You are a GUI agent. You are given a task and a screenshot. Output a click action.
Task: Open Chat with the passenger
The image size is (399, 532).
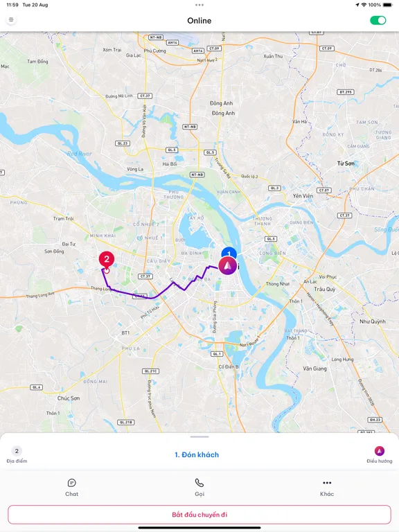coord(71,488)
